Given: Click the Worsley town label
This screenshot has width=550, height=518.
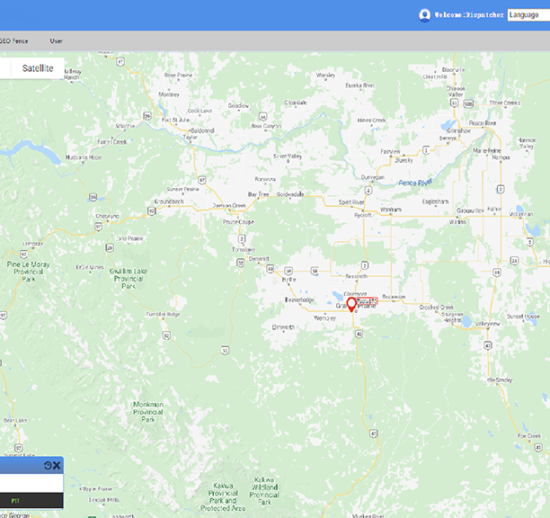Looking at the screenshot, I should pos(326,75).
